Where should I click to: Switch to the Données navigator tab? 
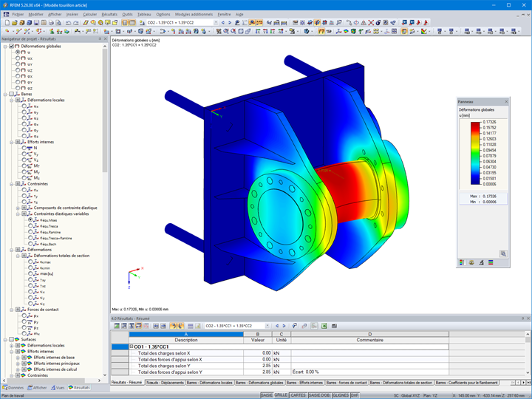[13, 387]
